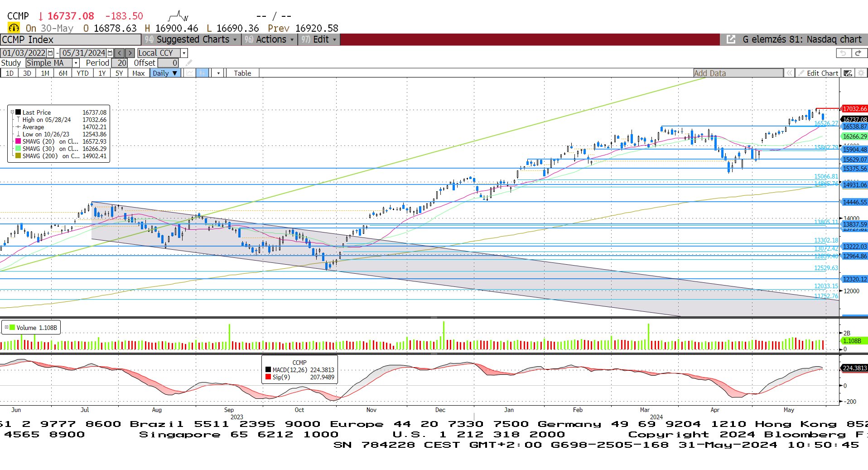Screen dimensions: 868x470
Task: Click the Offset value field
Action: pyautogui.click(x=168, y=63)
